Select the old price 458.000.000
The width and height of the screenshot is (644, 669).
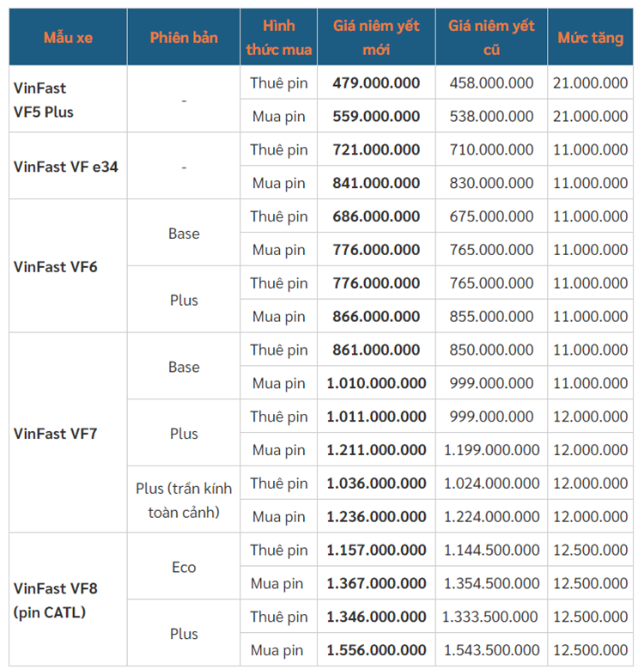click(491, 83)
